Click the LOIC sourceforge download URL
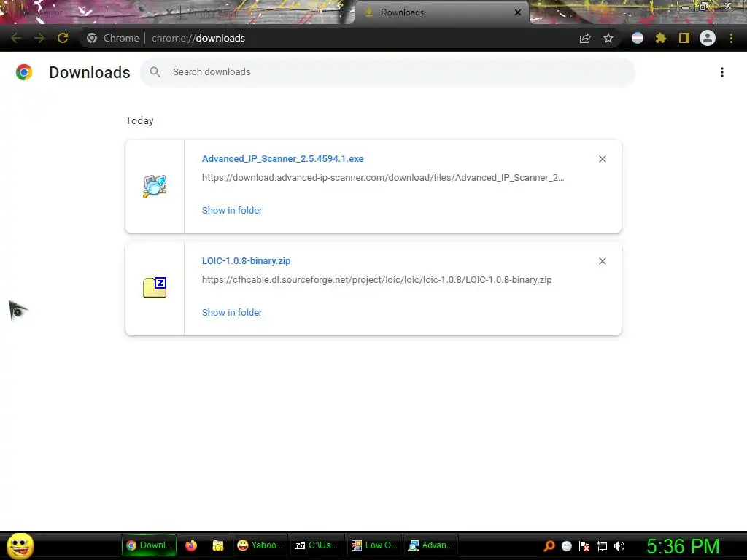The width and height of the screenshot is (747, 560). (x=377, y=280)
